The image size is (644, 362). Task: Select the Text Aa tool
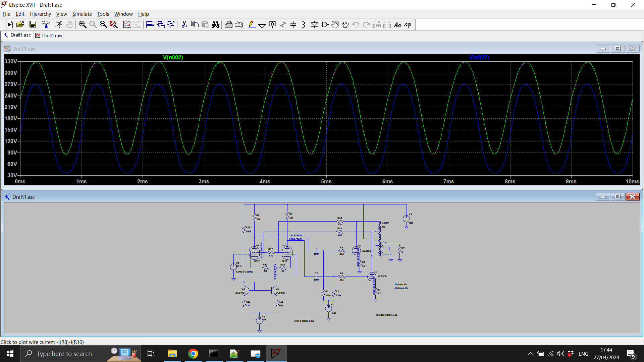click(397, 24)
